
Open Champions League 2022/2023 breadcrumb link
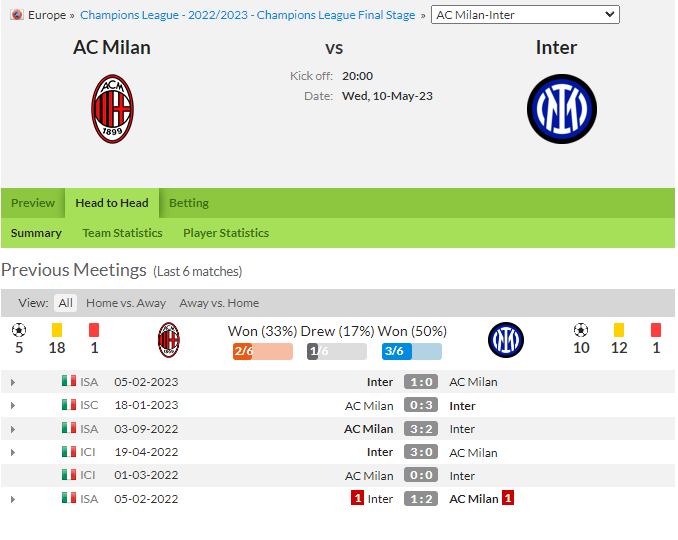[248, 15]
